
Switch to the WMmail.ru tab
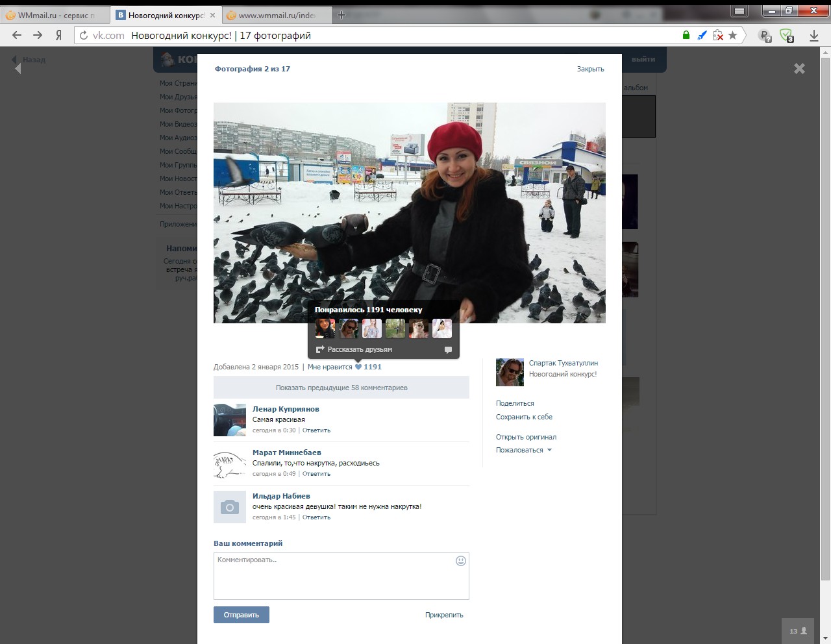coord(55,15)
